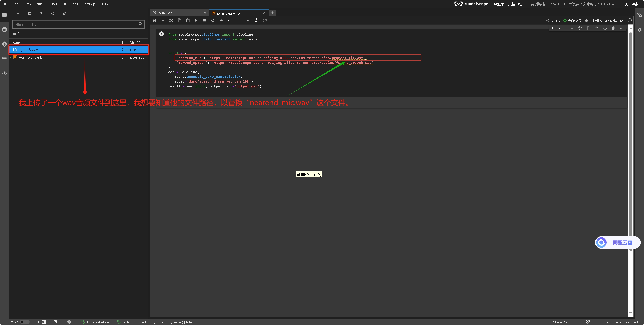Click the Share button
This screenshot has height=325, width=644.
pyautogui.click(x=553, y=20)
